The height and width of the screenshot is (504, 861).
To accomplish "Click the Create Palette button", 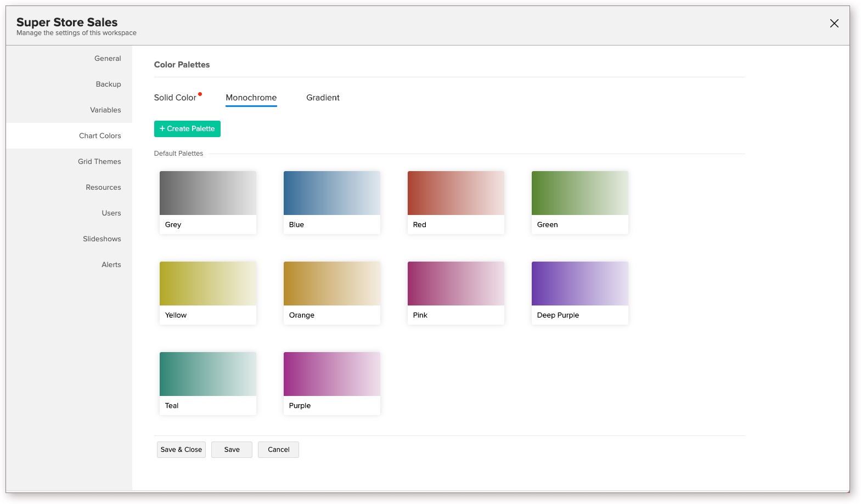I will pos(187,129).
